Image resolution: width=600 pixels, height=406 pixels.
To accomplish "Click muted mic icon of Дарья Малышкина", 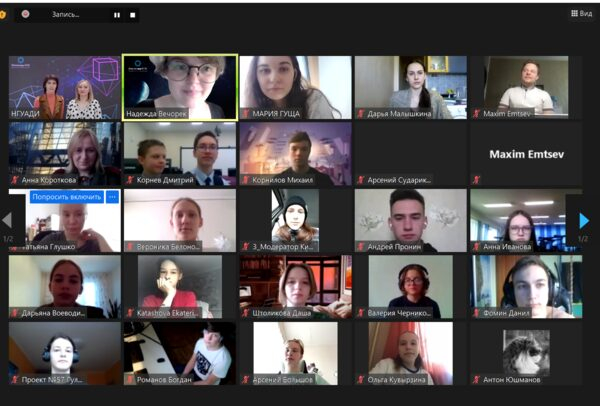I will [x=361, y=114].
